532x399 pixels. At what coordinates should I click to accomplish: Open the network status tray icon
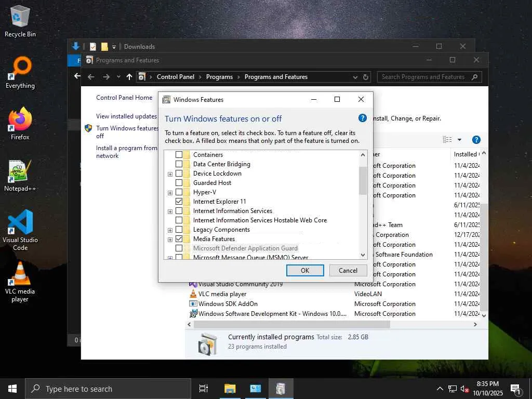(453, 389)
